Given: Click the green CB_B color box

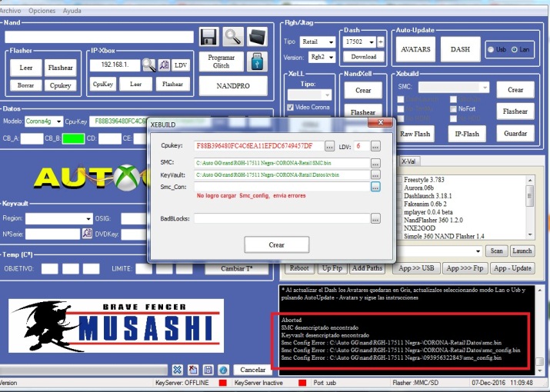Looking at the screenshot, I should 73,139.
